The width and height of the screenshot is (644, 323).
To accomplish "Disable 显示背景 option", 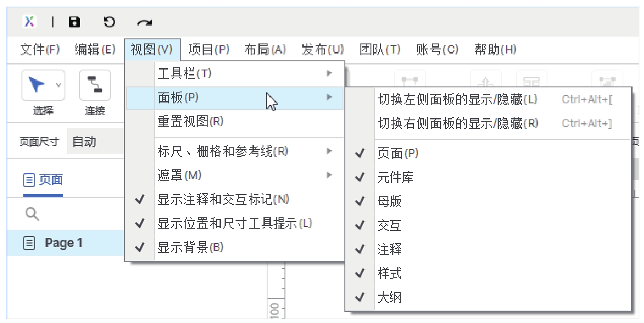I will pyautogui.click(x=190, y=248).
